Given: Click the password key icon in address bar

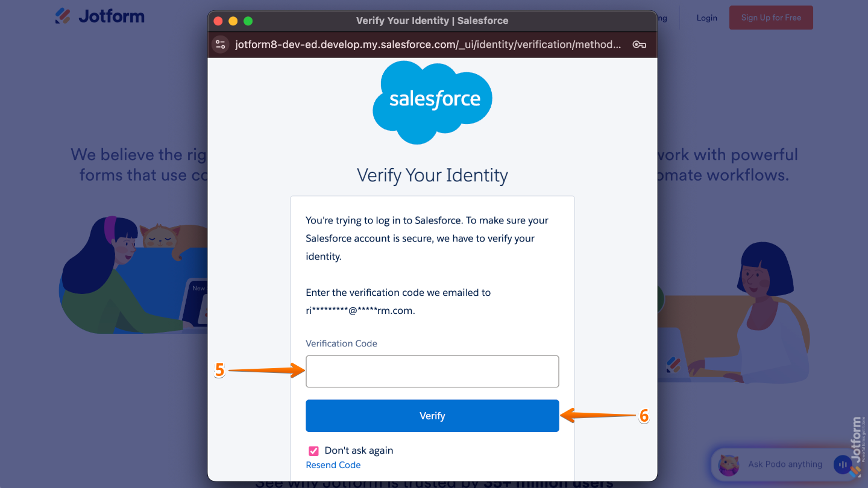Looking at the screenshot, I should click(639, 44).
